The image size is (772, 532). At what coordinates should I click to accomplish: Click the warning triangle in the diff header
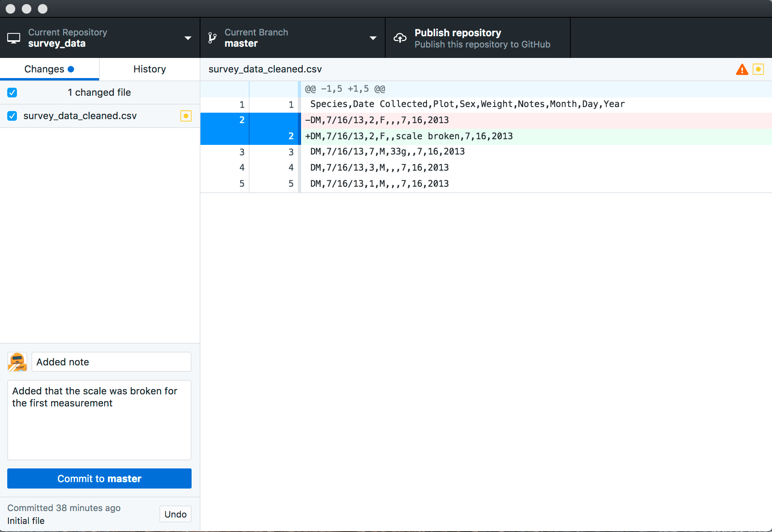click(x=742, y=69)
